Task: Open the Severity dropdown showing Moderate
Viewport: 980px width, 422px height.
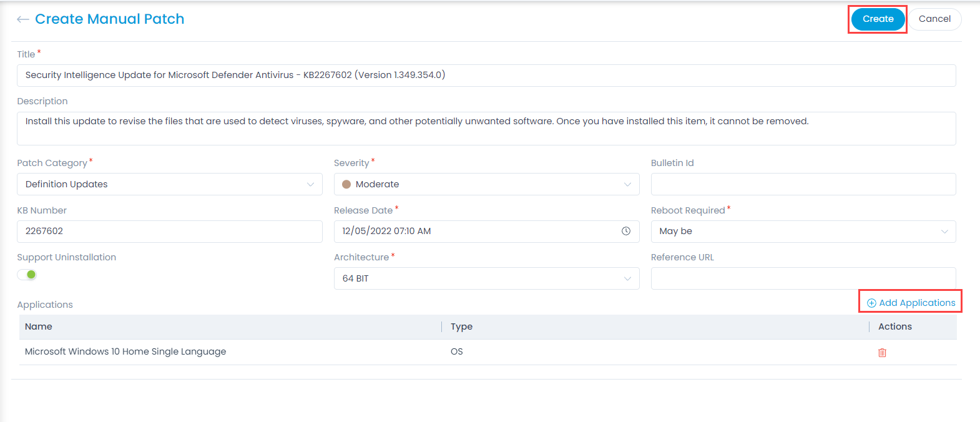Action: point(486,184)
